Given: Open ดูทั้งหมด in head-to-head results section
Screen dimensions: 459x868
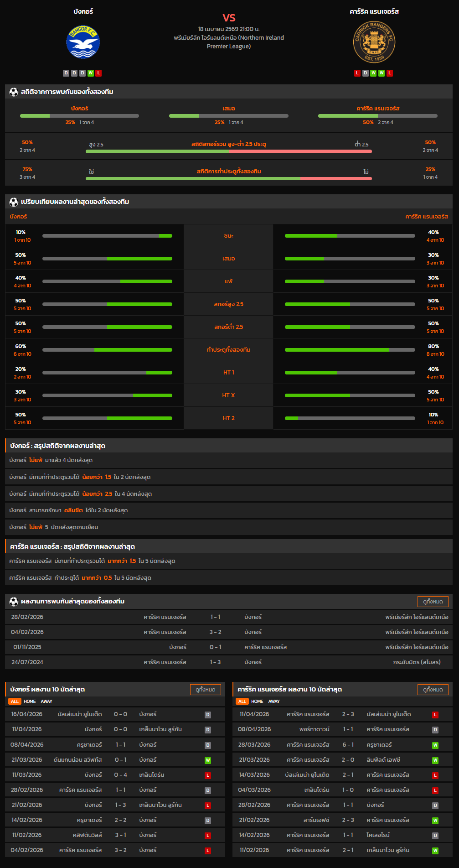Looking at the screenshot, I should pyautogui.click(x=433, y=602).
